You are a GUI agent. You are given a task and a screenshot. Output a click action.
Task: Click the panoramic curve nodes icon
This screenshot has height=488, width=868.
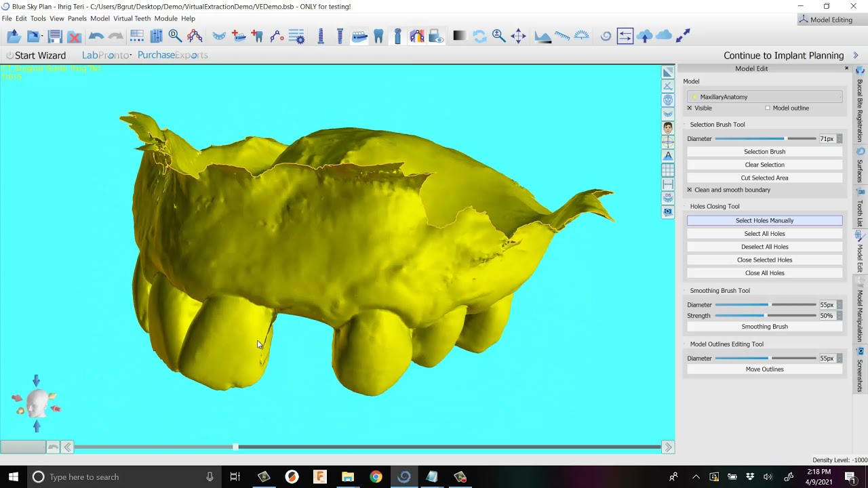pyautogui.click(x=195, y=37)
